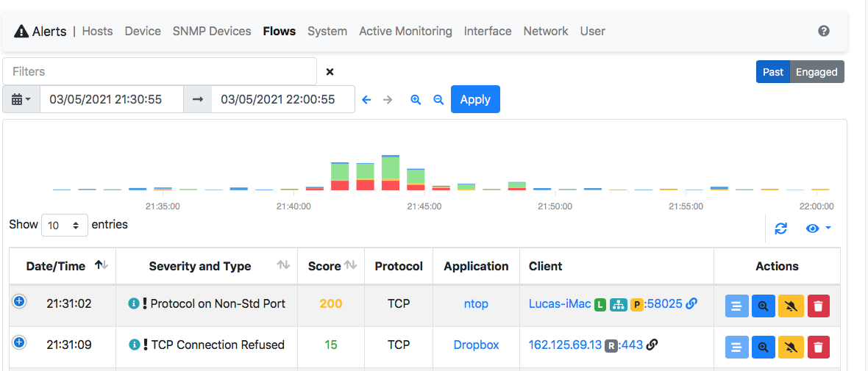
Task: Explore ntop alert with magnifier button
Action: click(764, 306)
